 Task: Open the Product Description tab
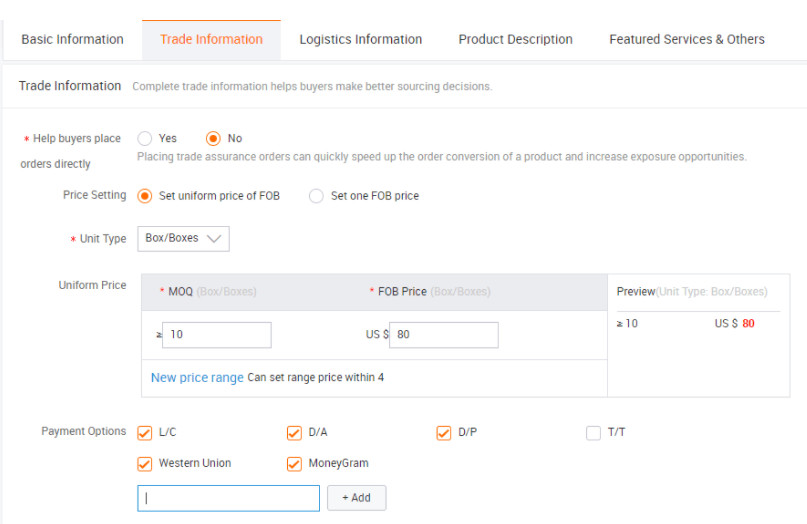coord(515,40)
